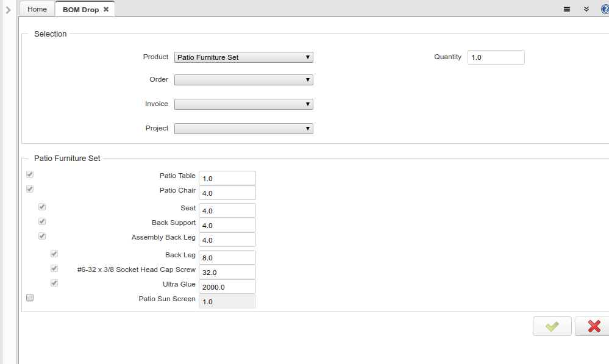The image size is (609, 364).
Task: Open the hamburger menu icon
Action: click(566, 9)
